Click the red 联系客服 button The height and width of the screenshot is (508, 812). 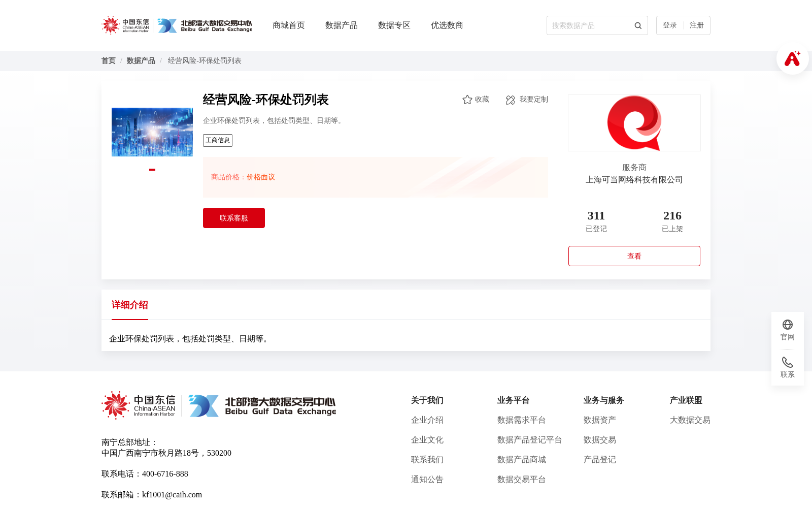pos(234,218)
